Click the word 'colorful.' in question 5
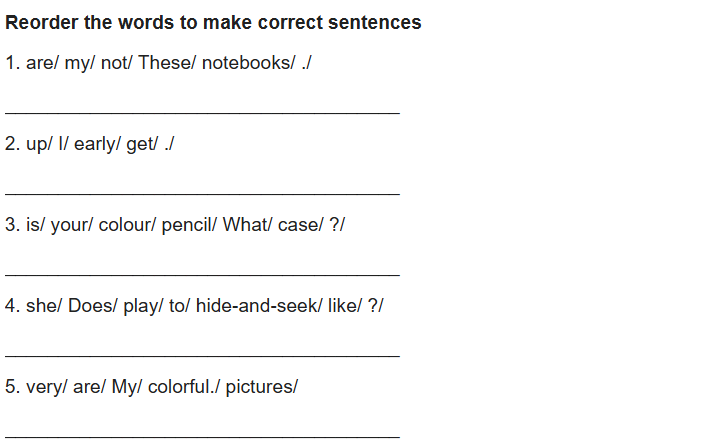This screenshot has width=701, height=444. (x=181, y=387)
